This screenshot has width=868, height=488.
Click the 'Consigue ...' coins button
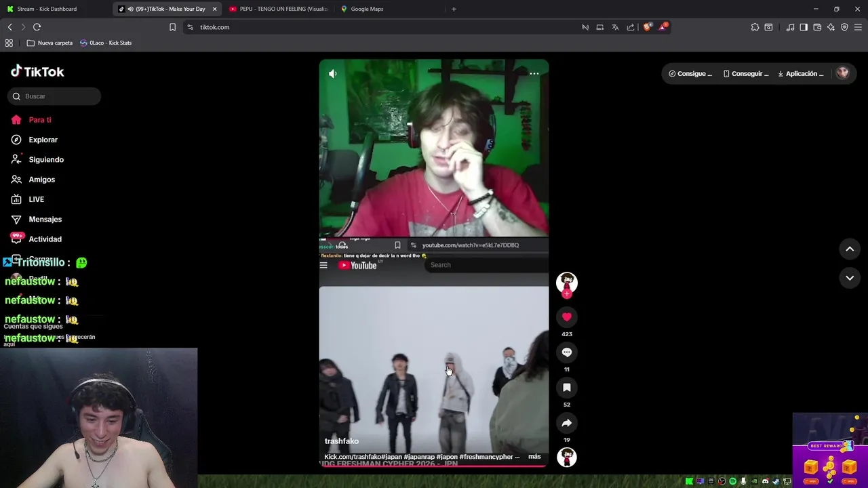(690, 73)
